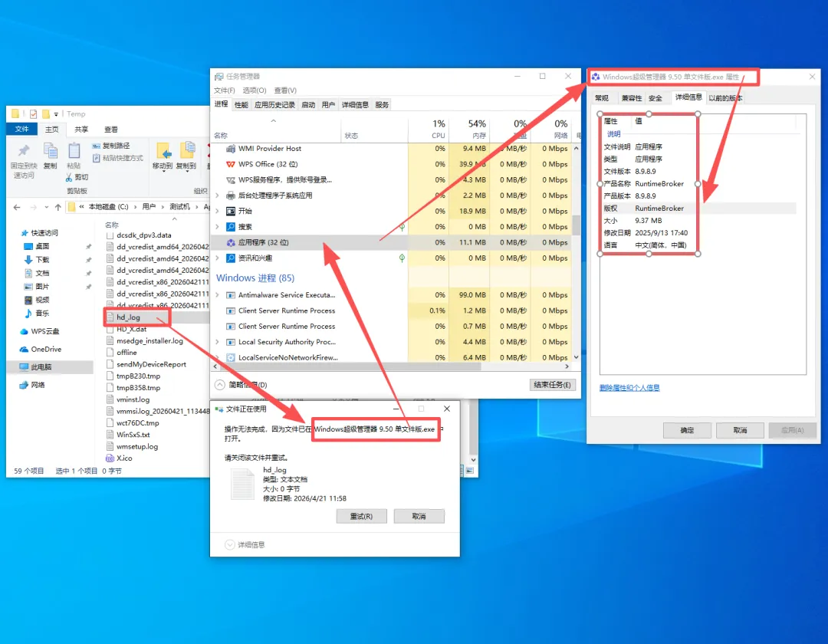Click the End task (结束任务) button
This screenshot has width=828, height=644.
click(x=552, y=385)
